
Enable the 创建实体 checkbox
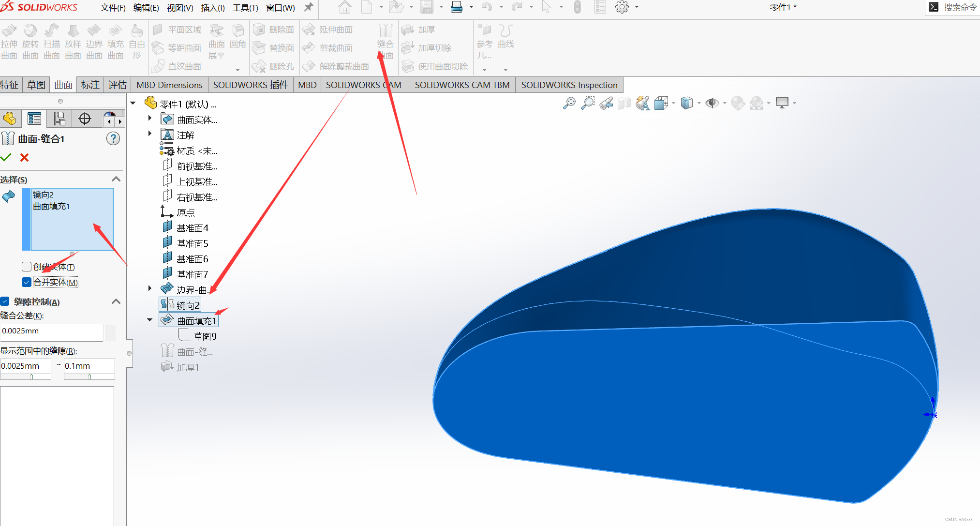(27, 267)
